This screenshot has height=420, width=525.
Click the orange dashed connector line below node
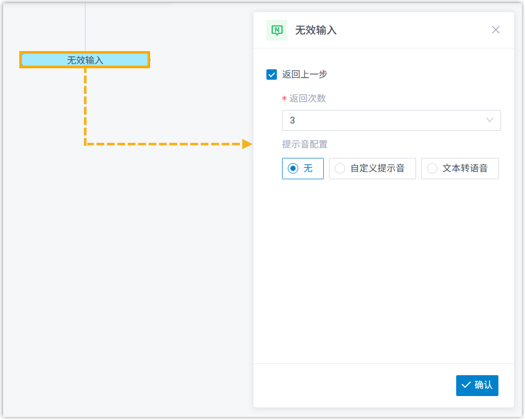pos(85,104)
